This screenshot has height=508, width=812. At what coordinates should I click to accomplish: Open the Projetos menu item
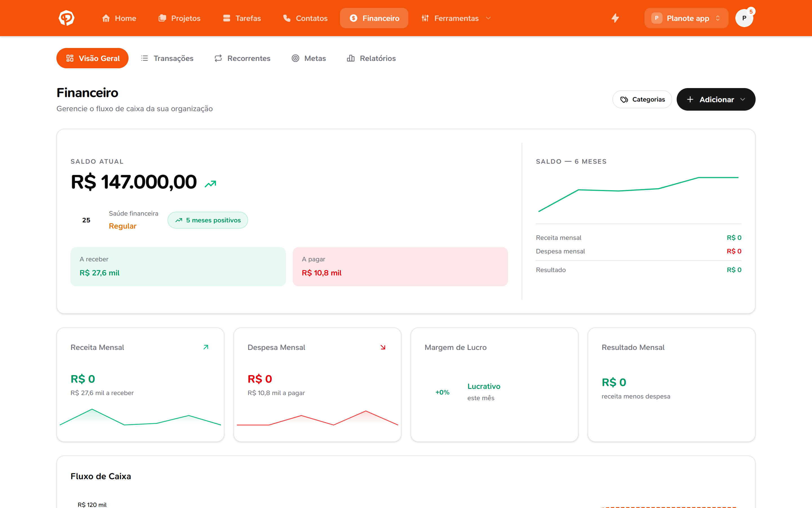pos(180,18)
